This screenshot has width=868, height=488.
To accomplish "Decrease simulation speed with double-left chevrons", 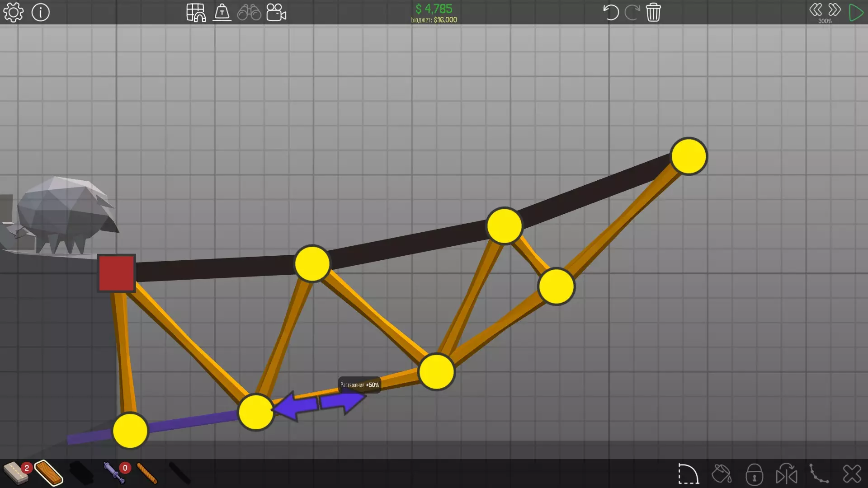I will (x=816, y=10).
